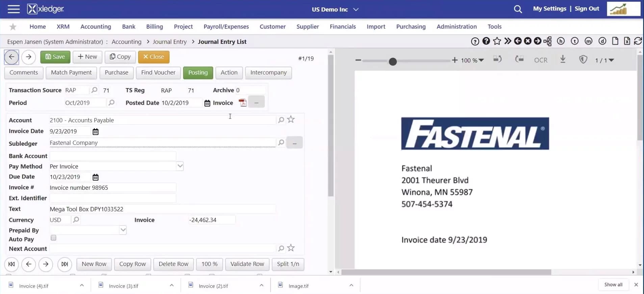
Task: Open the Financials menu
Action: click(343, 27)
